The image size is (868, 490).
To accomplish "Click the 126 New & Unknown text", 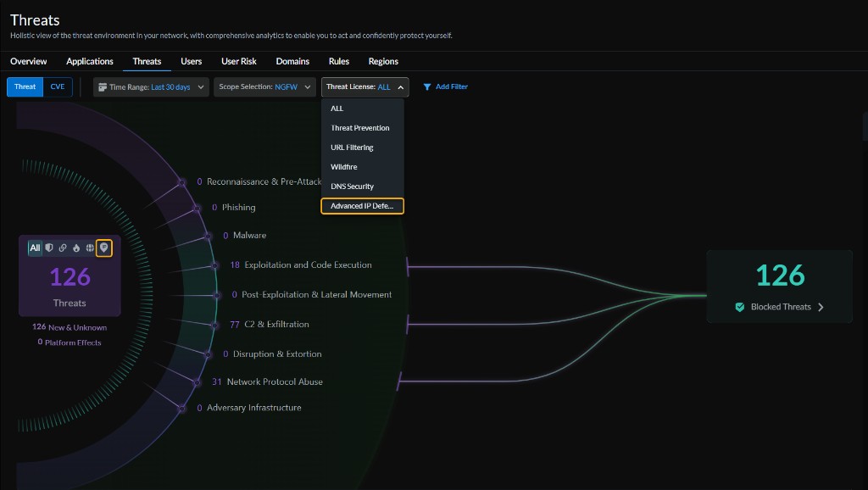I will pos(70,327).
